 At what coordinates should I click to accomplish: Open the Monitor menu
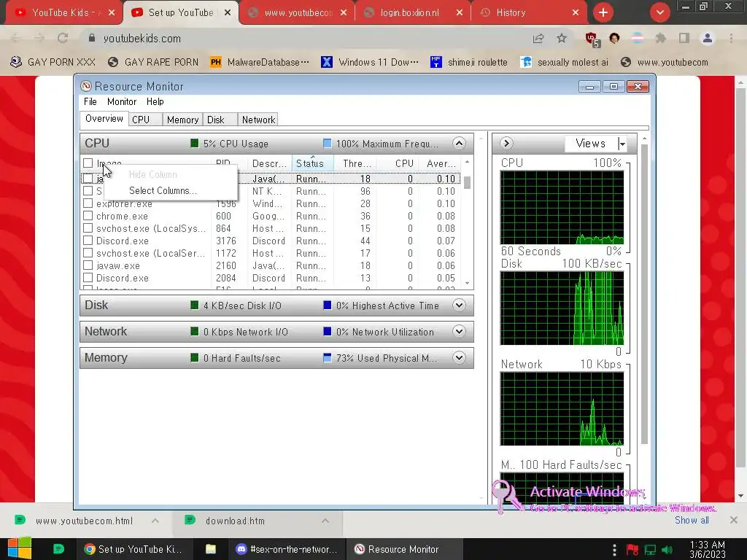click(122, 101)
